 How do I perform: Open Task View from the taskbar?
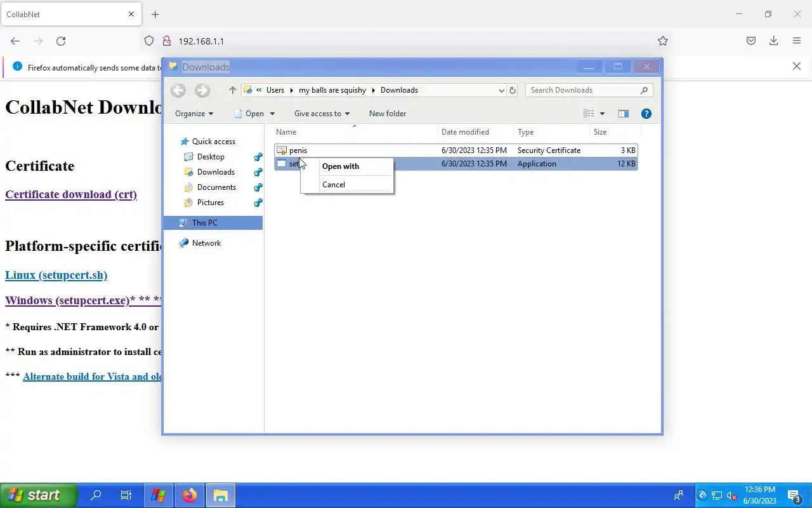point(126,495)
